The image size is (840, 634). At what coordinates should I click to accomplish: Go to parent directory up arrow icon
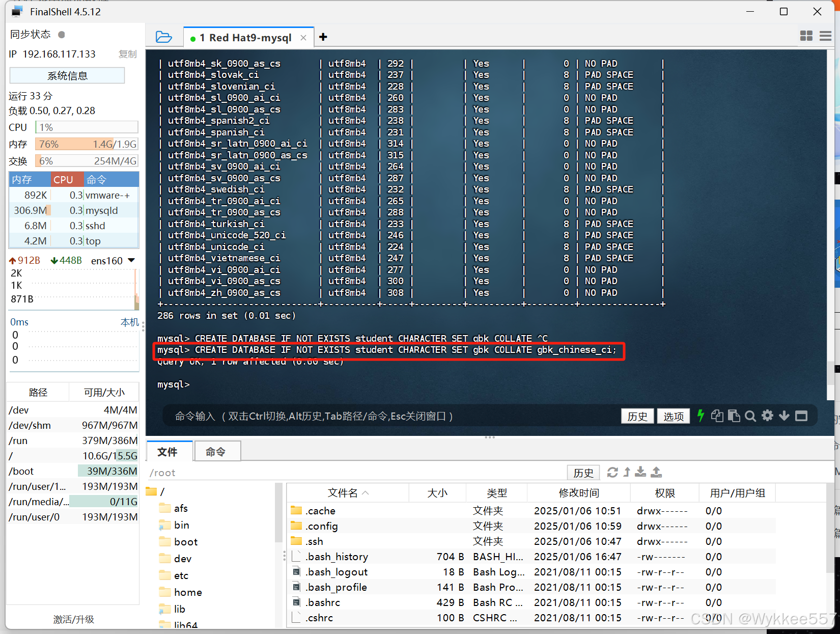(x=627, y=472)
